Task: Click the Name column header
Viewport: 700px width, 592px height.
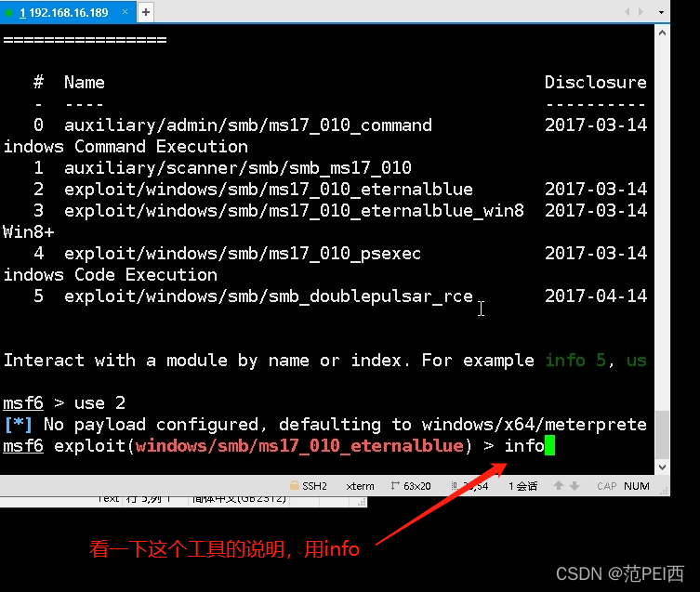Action: pyautogui.click(x=85, y=82)
